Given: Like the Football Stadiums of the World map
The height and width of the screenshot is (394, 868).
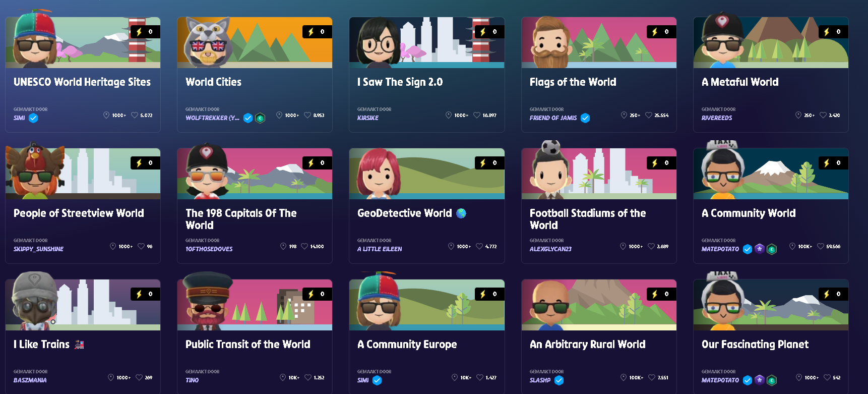Looking at the screenshot, I should [651, 246].
